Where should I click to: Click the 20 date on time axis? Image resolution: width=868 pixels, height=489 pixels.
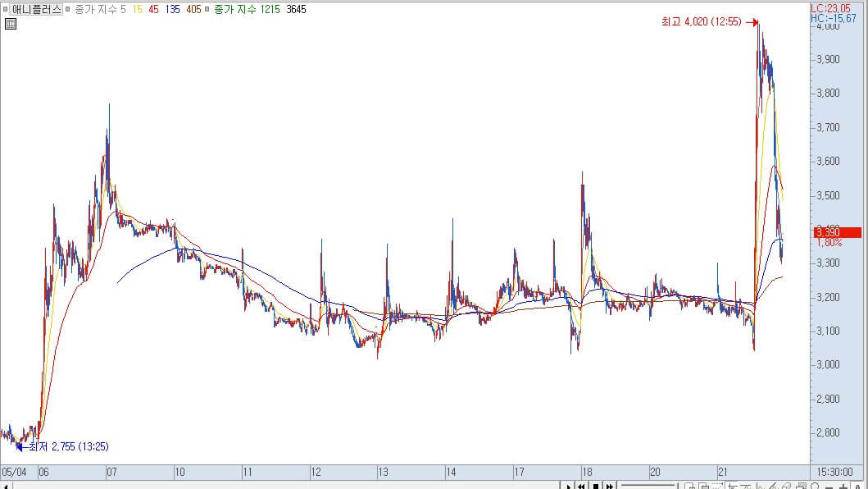pyautogui.click(x=655, y=473)
